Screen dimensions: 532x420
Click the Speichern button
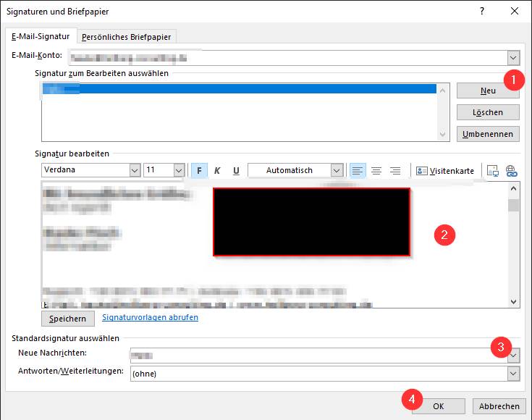click(x=68, y=319)
